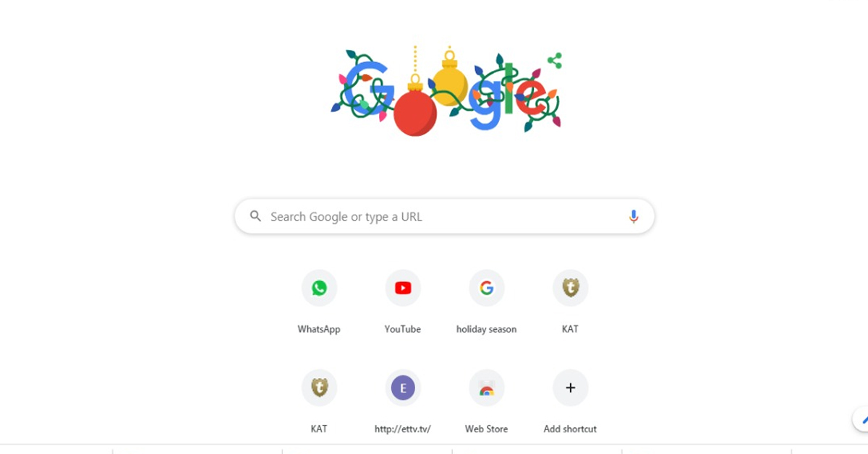Launch the Chrome Web Store icon
The width and height of the screenshot is (868, 454).
487,387
